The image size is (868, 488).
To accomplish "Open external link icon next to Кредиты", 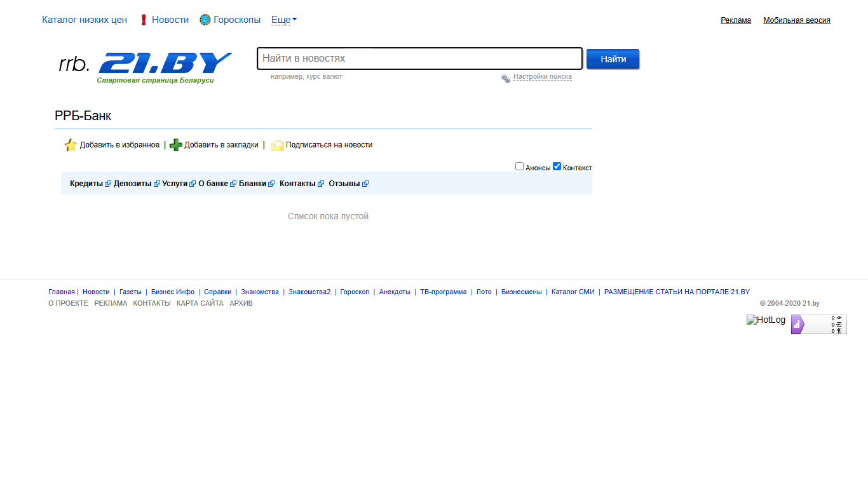I will pyautogui.click(x=108, y=184).
